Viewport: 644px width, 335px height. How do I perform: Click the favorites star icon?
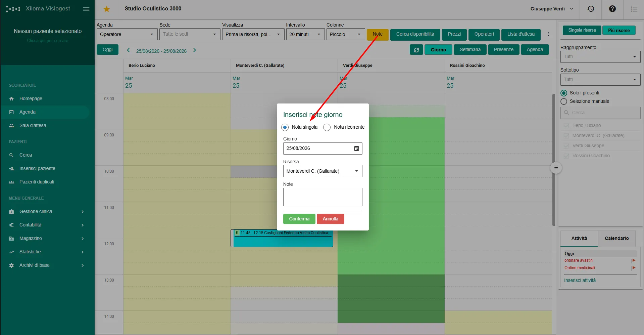coord(107,9)
